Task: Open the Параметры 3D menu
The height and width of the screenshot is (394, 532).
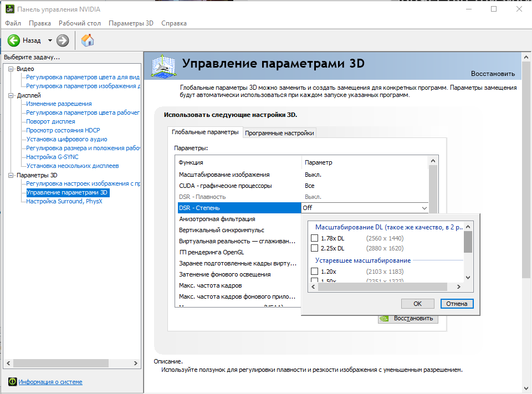Action: point(131,23)
